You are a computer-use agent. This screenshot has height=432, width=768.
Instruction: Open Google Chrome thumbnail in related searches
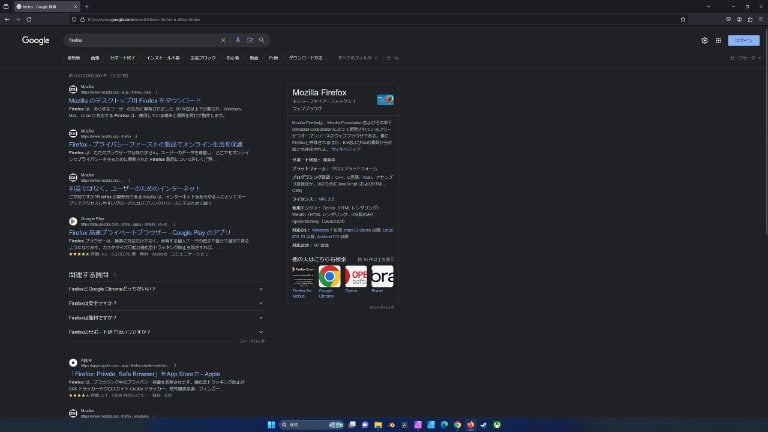click(329, 276)
